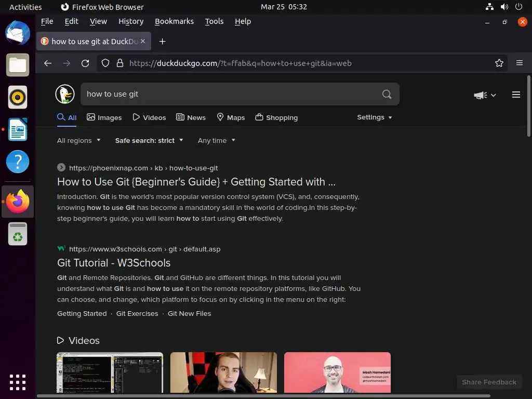The width and height of the screenshot is (532, 399).
Task: Open Thunderbird Mail from the dock
Action: click(18, 33)
